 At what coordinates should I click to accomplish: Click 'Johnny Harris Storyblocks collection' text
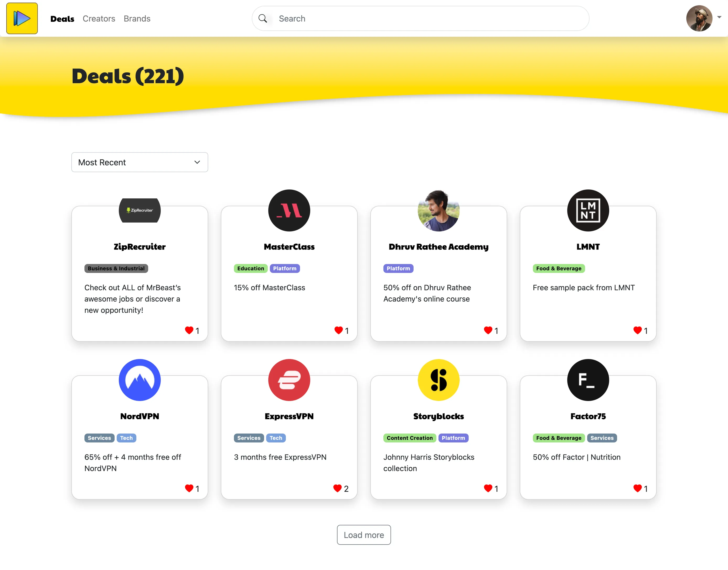(429, 463)
